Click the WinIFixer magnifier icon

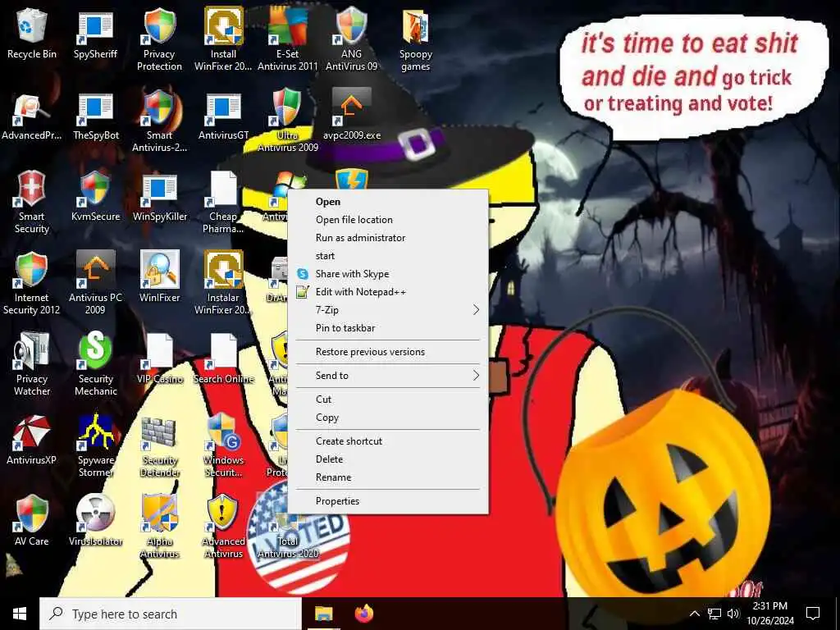pos(159,269)
